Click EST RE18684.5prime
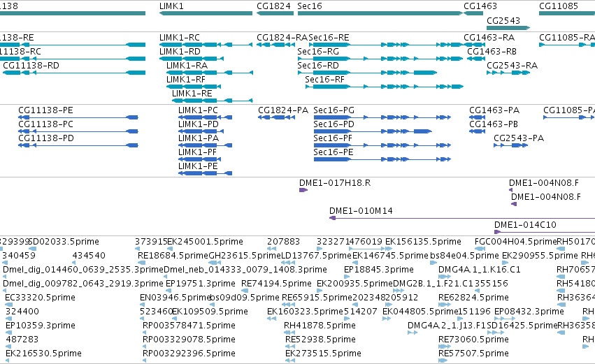The width and height of the screenshot is (595, 364). click(x=173, y=256)
